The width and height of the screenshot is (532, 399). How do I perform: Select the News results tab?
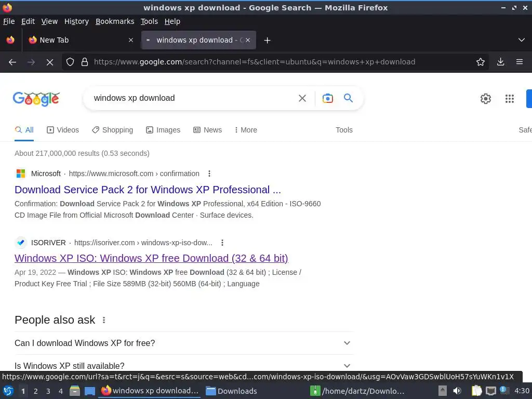(207, 130)
